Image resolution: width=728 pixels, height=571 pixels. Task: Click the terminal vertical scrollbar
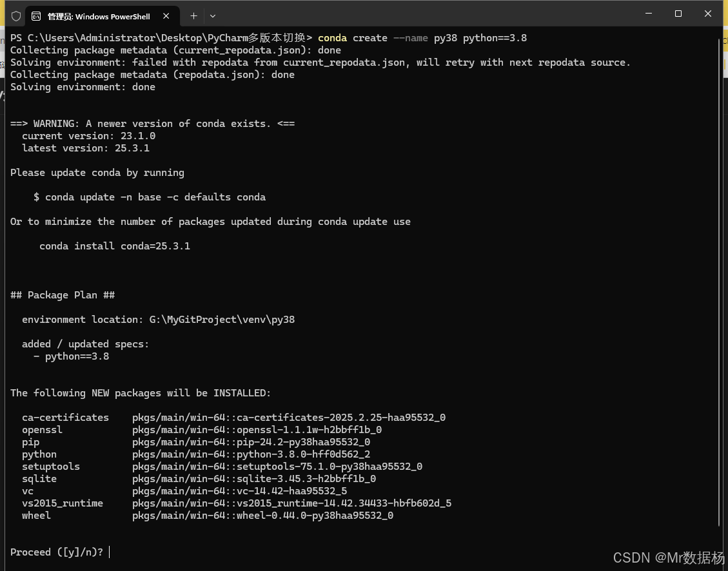[720, 283]
